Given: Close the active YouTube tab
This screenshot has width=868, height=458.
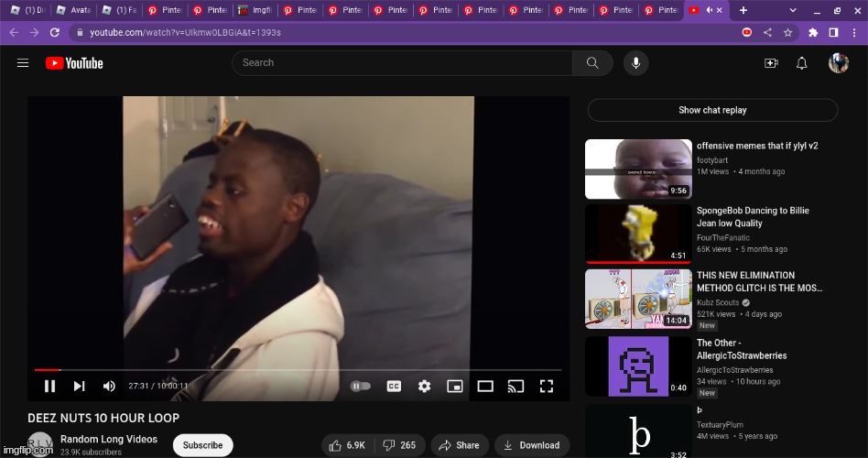Looking at the screenshot, I should [x=720, y=10].
